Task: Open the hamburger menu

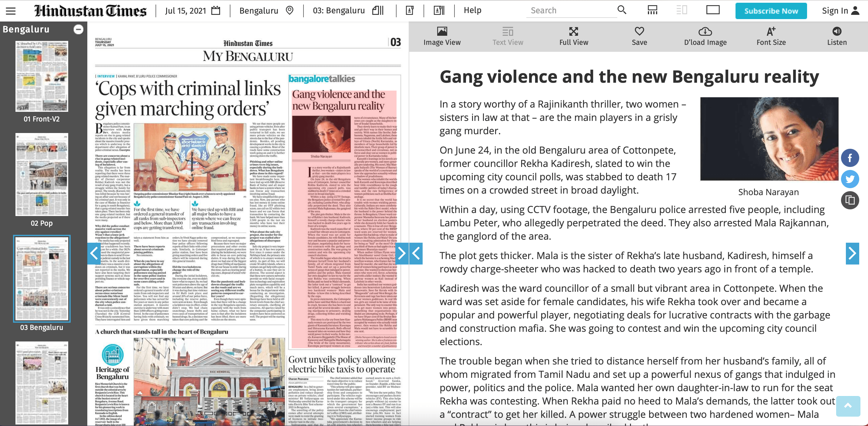Action: tap(11, 11)
